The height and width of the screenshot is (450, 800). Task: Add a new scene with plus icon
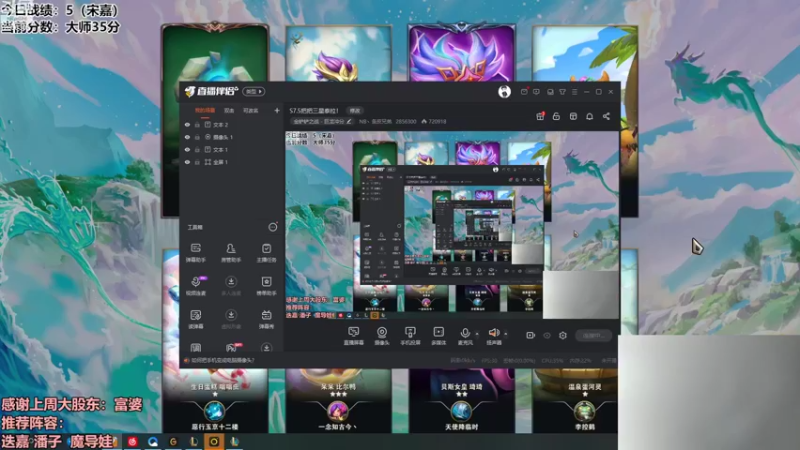coord(277,110)
